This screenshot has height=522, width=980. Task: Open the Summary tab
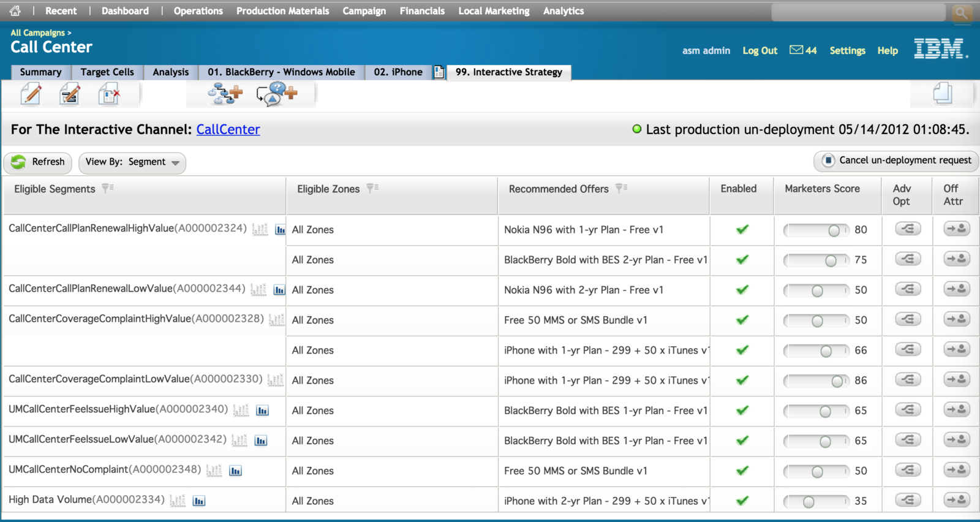pyautogui.click(x=40, y=72)
